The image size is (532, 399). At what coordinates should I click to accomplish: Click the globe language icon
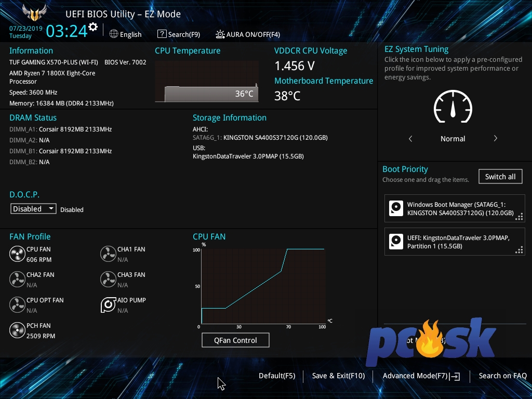click(x=114, y=34)
